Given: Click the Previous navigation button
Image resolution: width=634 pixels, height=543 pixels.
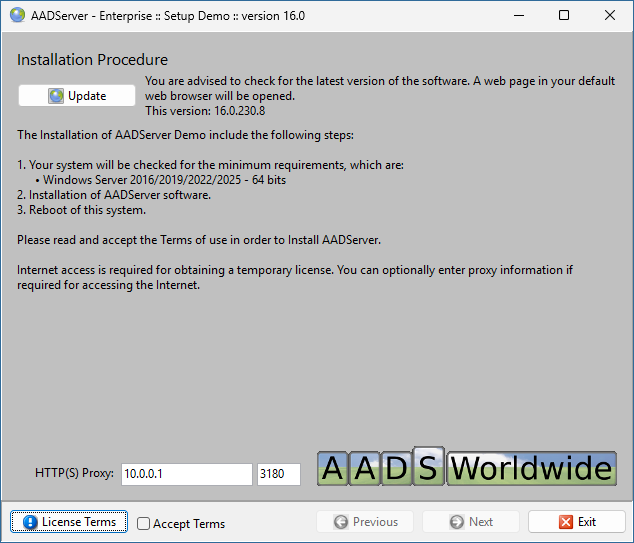Looking at the screenshot, I should pos(365,522).
